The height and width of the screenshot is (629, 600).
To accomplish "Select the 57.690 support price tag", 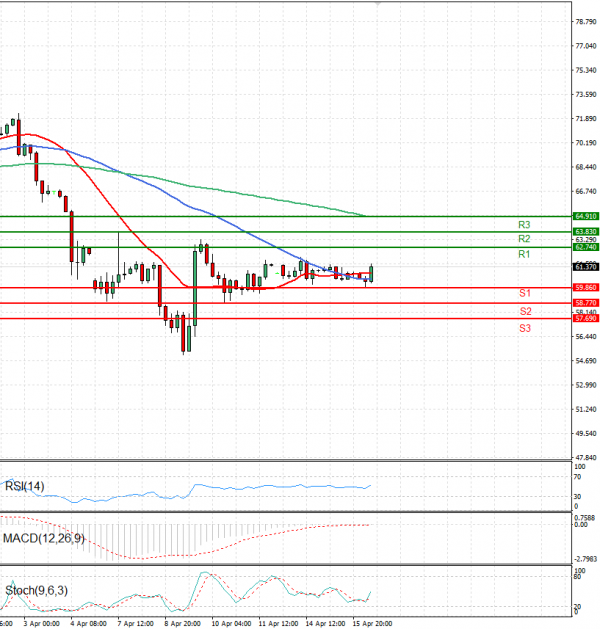I will [586, 319].
